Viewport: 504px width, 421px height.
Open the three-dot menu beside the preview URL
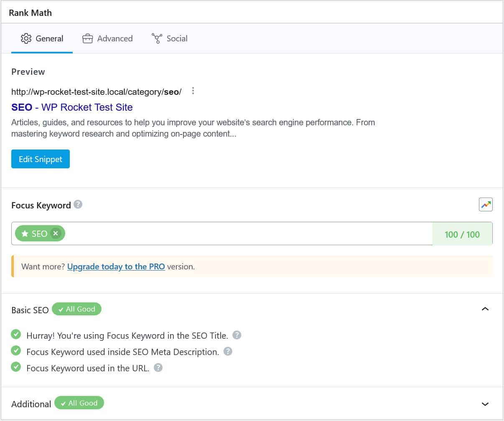click(193, 91)
